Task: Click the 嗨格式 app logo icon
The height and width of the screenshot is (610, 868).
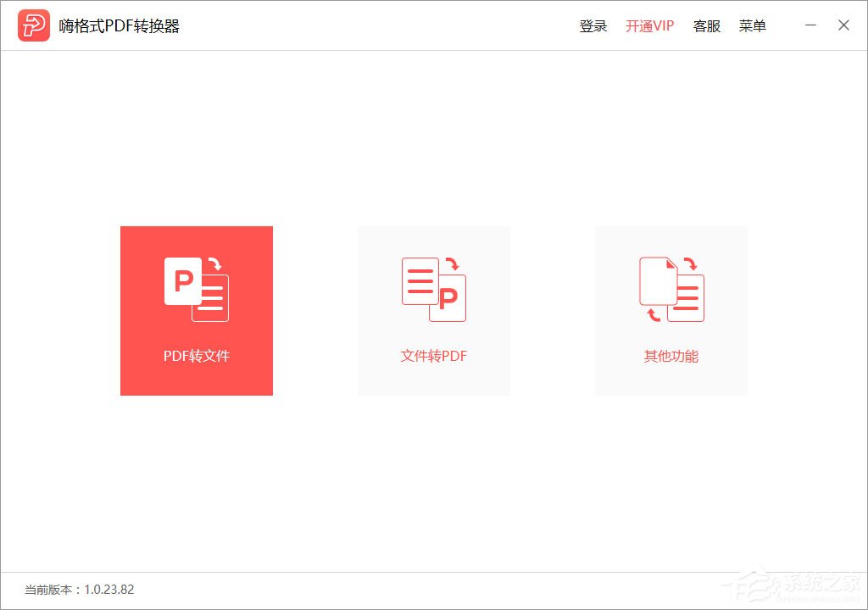Action: click(x=32, y=25)
